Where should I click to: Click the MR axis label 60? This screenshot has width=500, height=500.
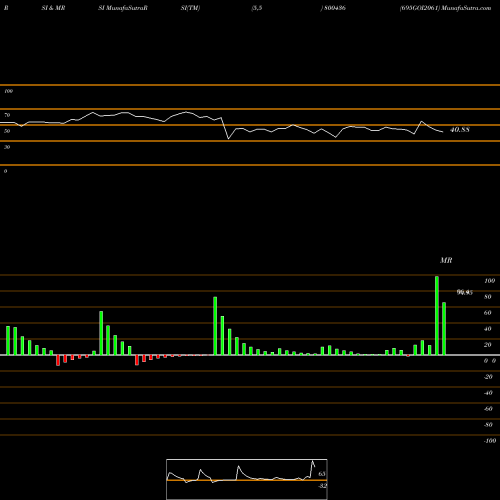(488, 313)
